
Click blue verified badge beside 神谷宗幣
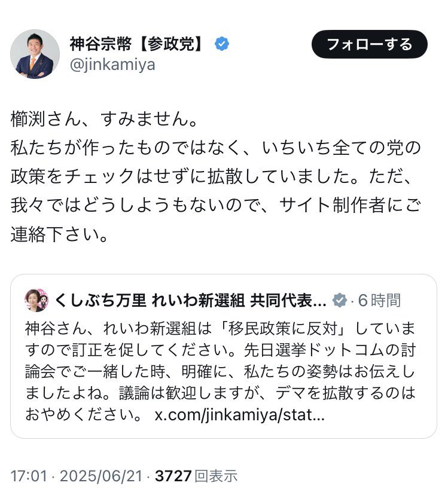[x=222, y=44]
